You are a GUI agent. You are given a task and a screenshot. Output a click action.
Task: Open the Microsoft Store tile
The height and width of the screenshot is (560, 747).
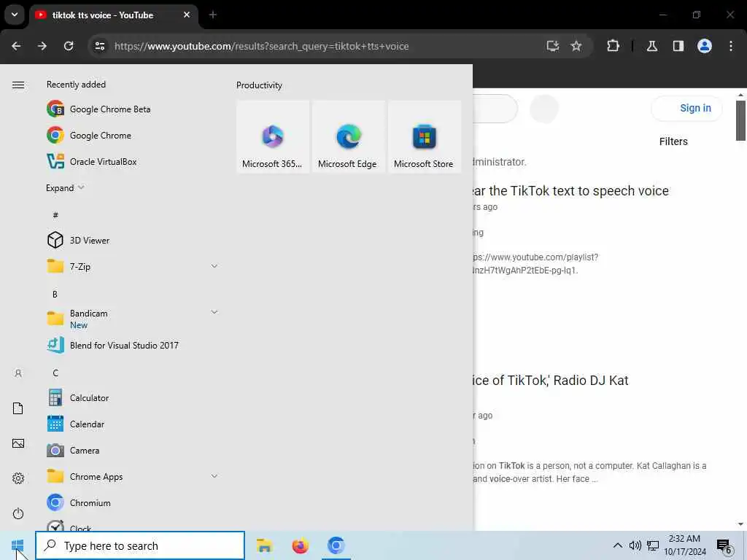424,136
